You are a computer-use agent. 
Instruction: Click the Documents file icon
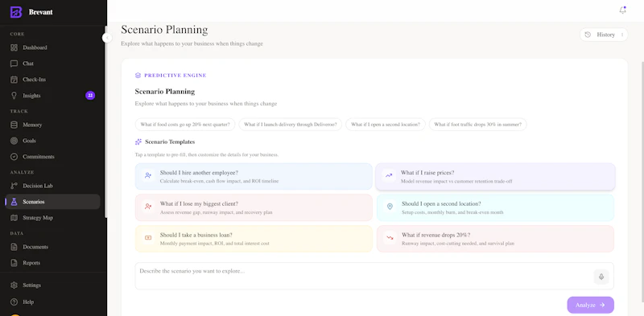pyautogui.click(x=14, y=247)
